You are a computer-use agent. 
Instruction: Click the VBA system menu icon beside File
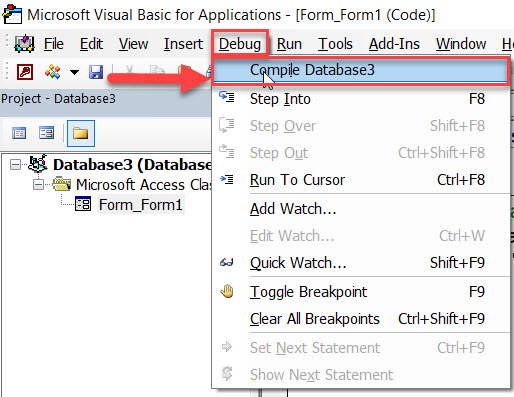click(x=24, y=44)
